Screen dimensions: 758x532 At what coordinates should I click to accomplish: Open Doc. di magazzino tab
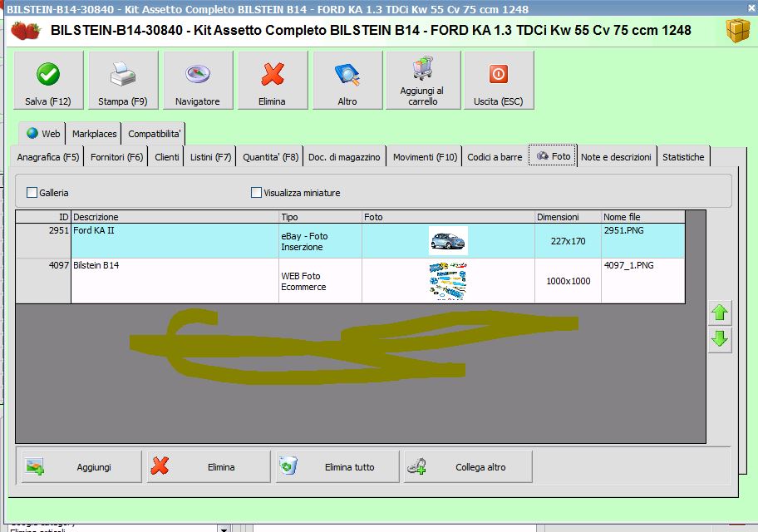(344, 157)
